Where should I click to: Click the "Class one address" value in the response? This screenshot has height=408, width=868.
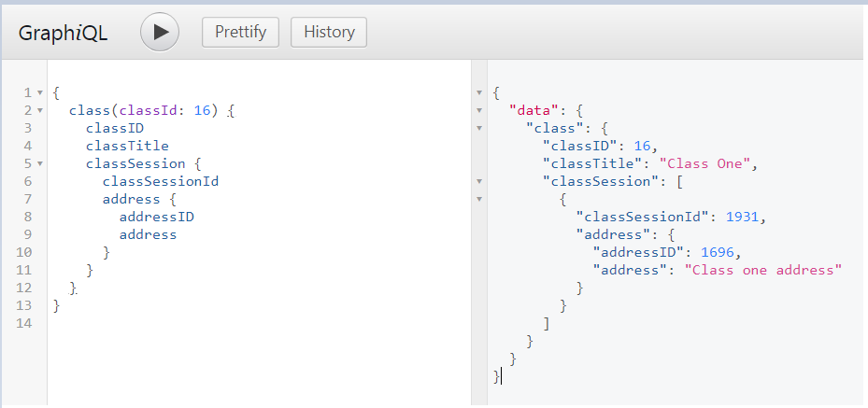tap(763, 270)
